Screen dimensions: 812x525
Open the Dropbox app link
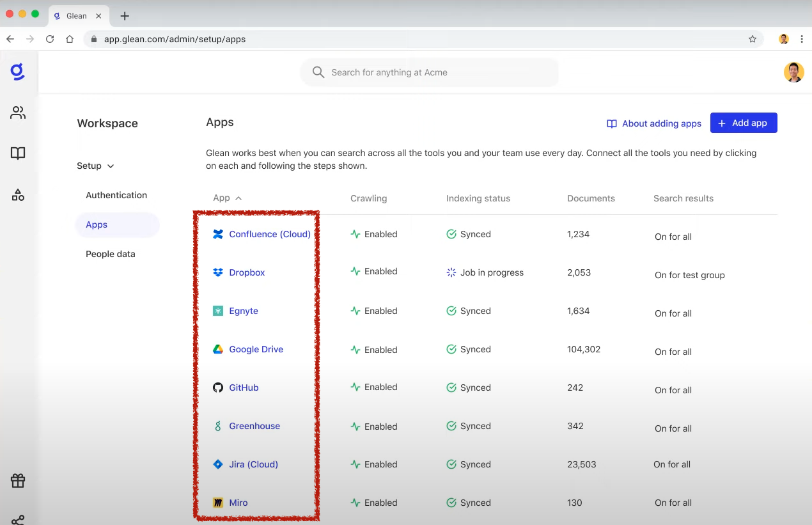click(247, 272)
